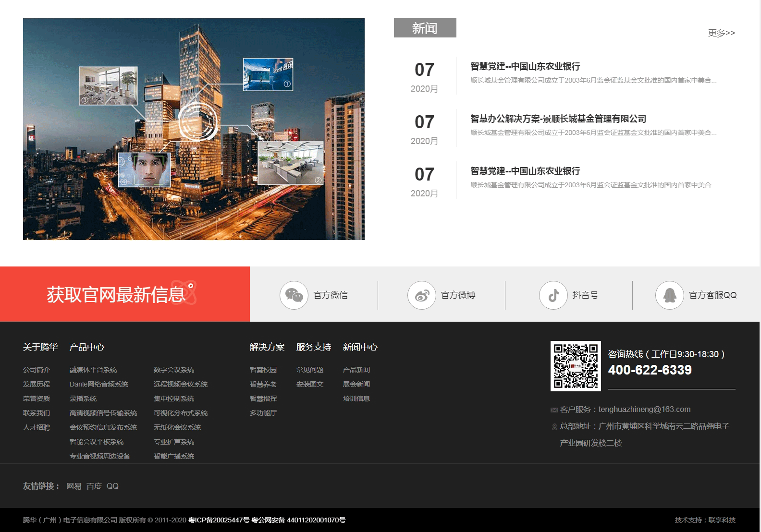The height and width of the screenshot is (532, 761).
Task: Click the official QQ customer service icon
Action: click(670, 295)
